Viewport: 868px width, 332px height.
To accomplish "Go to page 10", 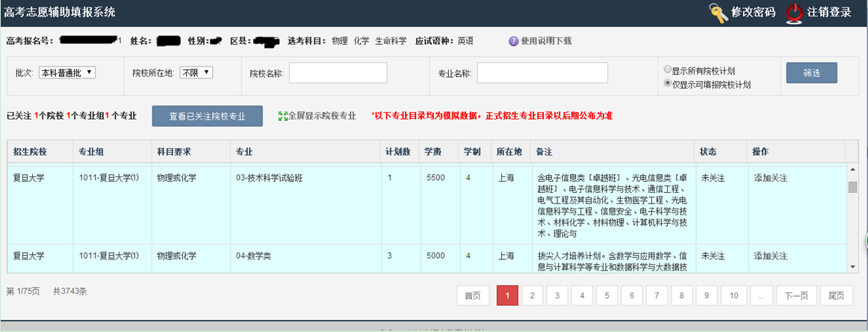I will pos(734,296).
